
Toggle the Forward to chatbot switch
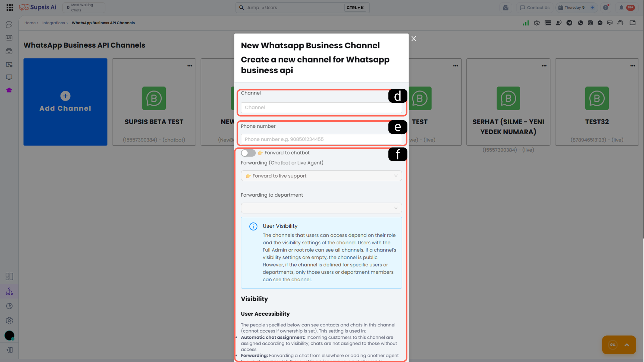(248, 153)
